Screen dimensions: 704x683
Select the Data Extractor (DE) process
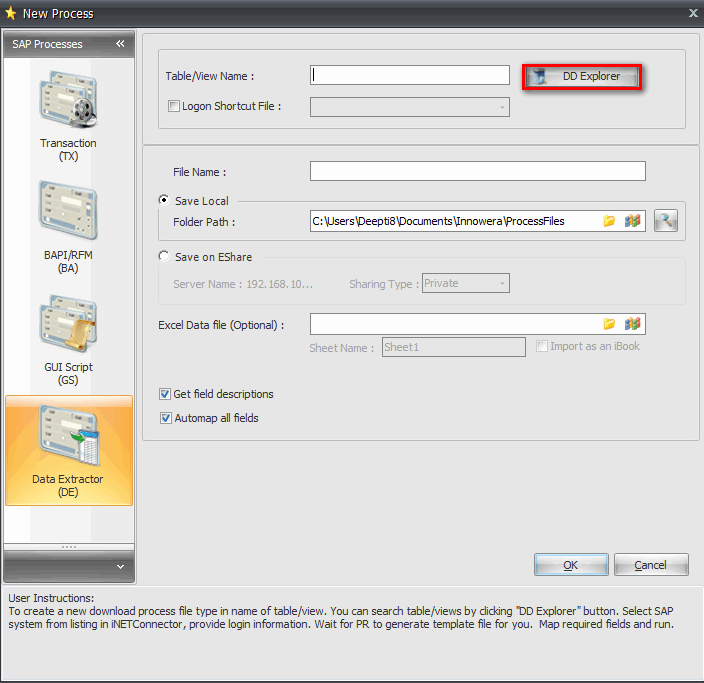tap(69, 450)
